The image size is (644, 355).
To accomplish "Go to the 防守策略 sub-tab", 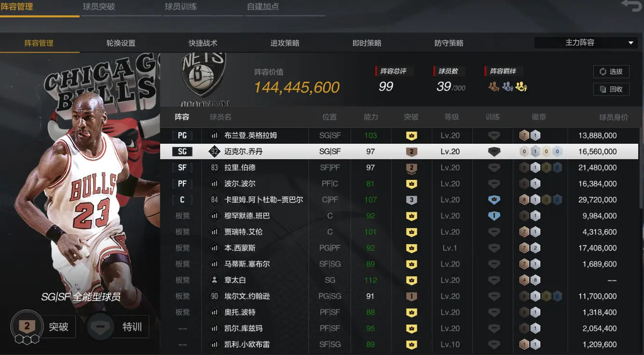I will tap(449, 43).
